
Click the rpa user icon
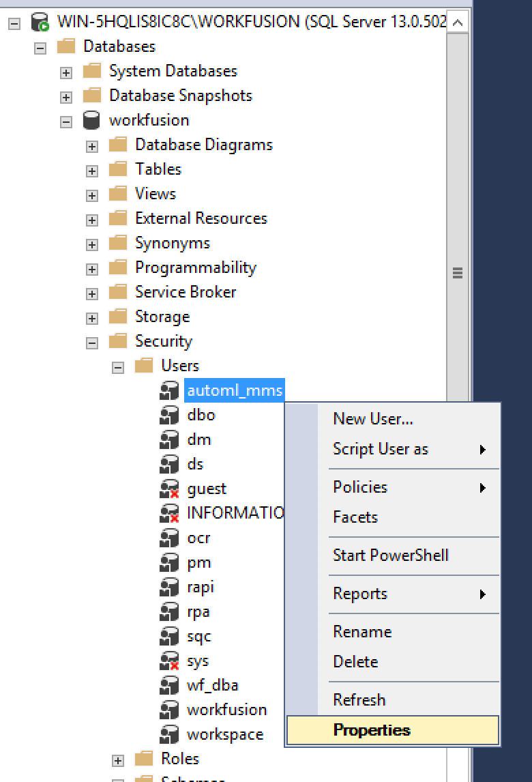pyautogui.click(x=170, y=612)
